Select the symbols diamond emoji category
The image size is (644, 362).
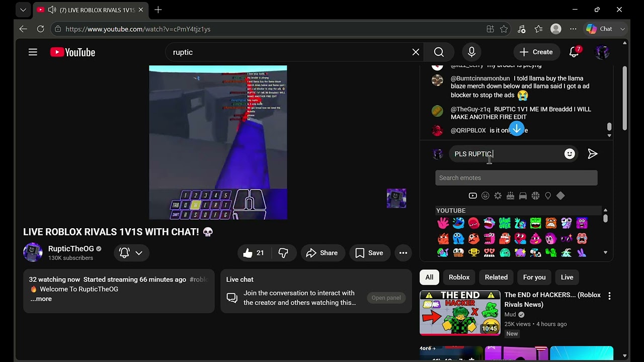(x=560, y=196)
